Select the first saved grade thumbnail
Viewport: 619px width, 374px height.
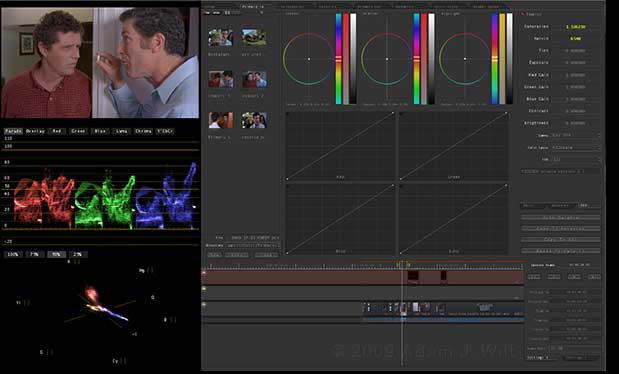221,38
